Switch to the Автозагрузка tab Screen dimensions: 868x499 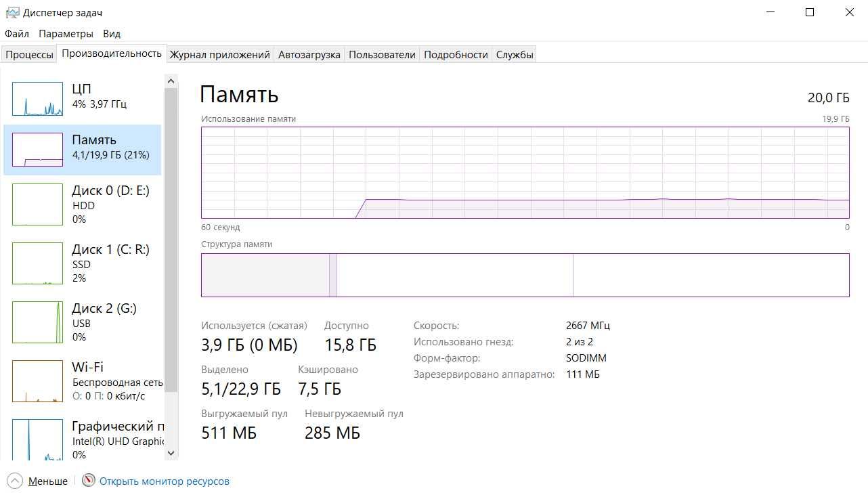click(x=309, y=55)
